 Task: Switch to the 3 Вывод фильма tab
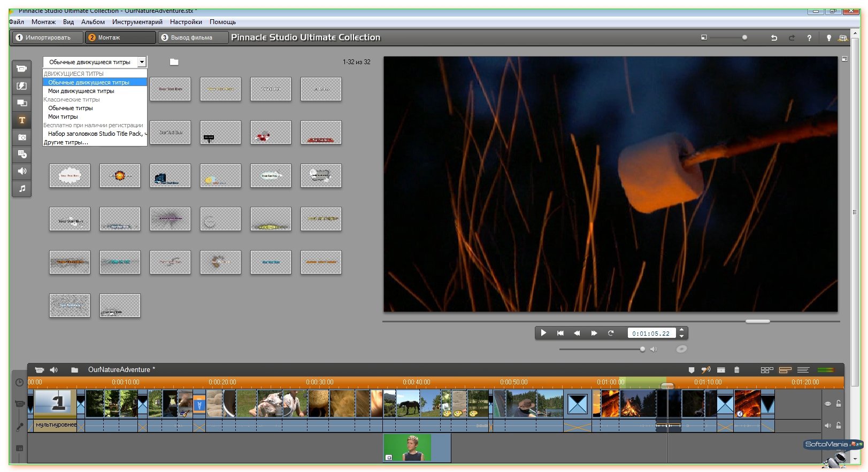point(193,37)
